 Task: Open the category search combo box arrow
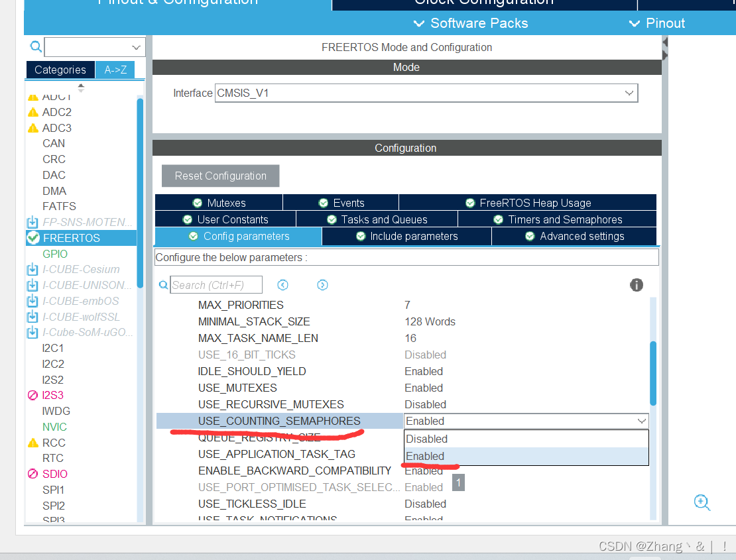point(136,47)
